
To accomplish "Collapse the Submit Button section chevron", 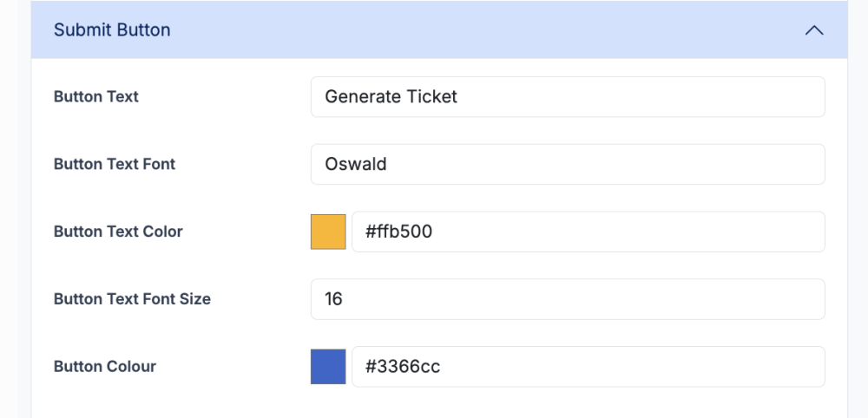I will coord(813,30).
